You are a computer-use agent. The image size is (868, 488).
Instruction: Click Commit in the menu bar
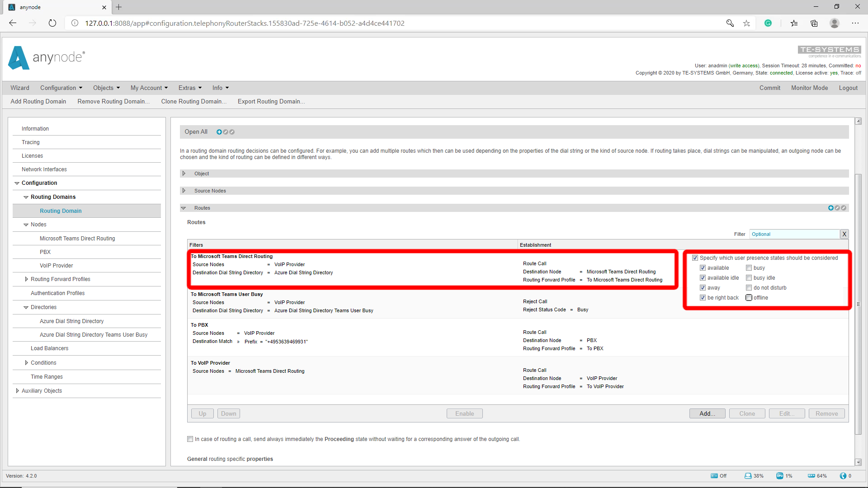pyautogui.click(x=770, y=88)
